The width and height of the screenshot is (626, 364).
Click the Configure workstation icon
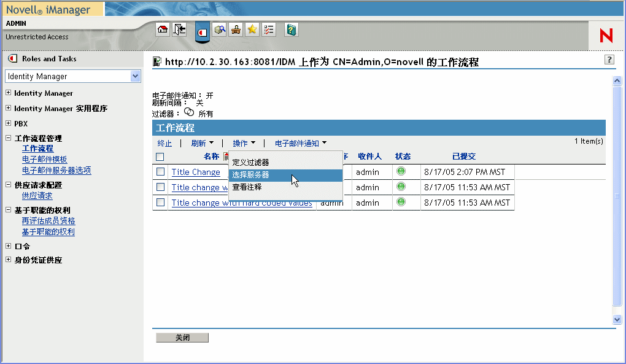coord(236,29)
